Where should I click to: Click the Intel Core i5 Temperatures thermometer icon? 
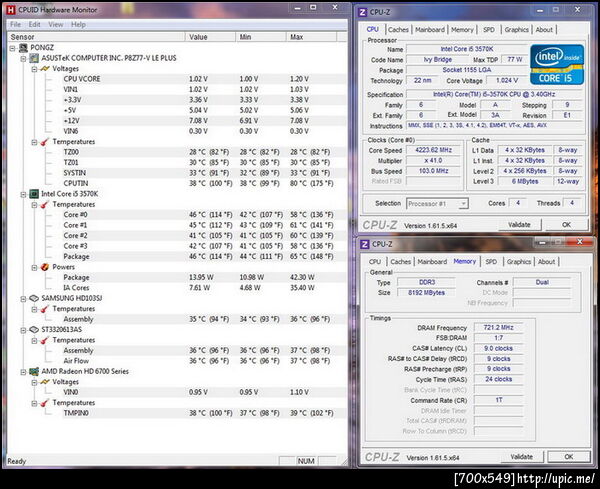coord(45,205)
